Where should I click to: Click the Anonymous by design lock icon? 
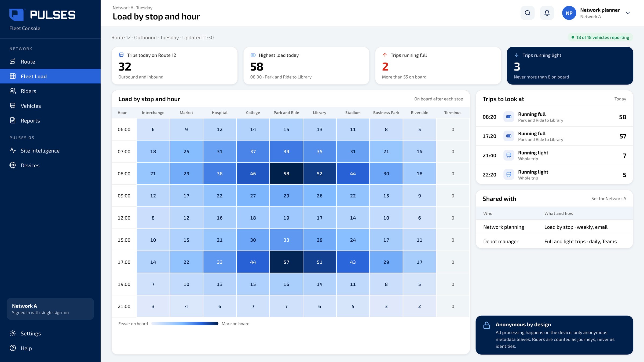pyautogui.click(x=486, y=326)
